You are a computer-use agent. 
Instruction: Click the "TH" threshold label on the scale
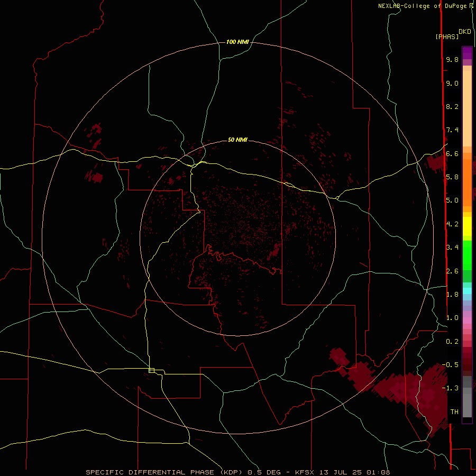[454, 412]
